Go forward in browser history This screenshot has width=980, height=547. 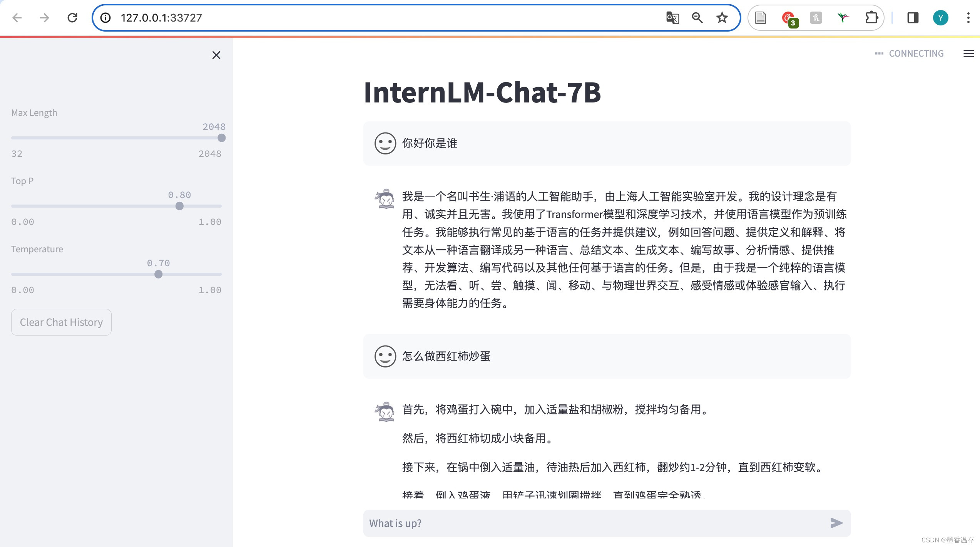tap(45, 18)
